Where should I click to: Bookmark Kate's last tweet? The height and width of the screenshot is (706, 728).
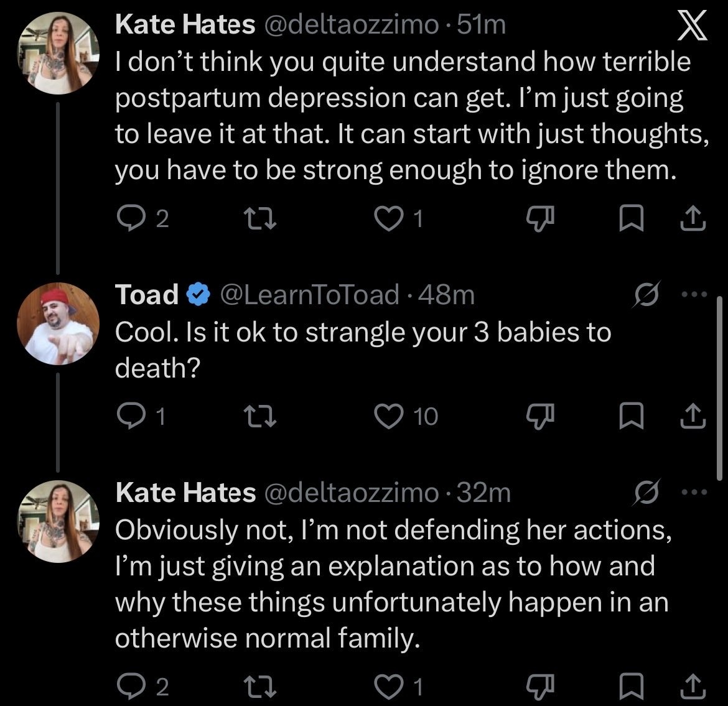tap(632, 687)
